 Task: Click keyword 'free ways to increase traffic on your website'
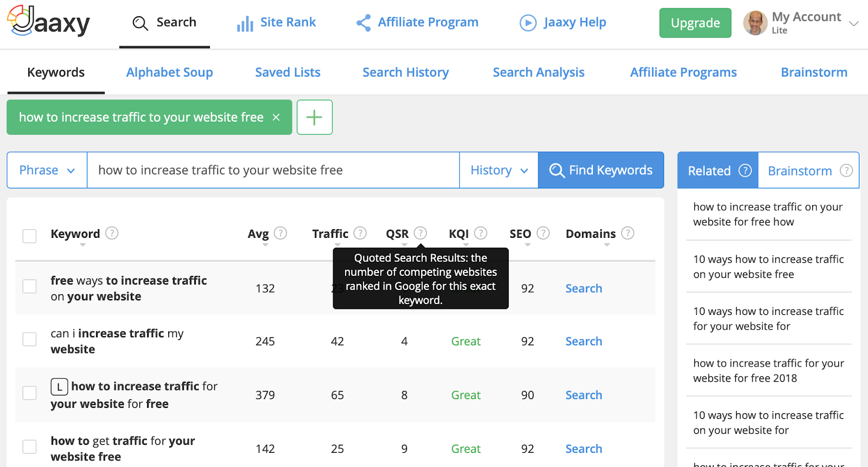click(129, 288)
